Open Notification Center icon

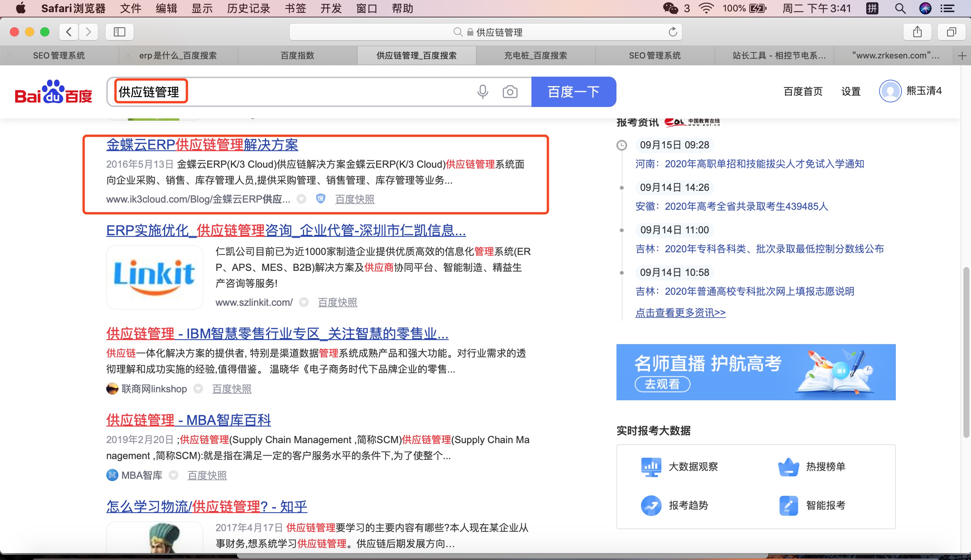click(x=947, y=8)
